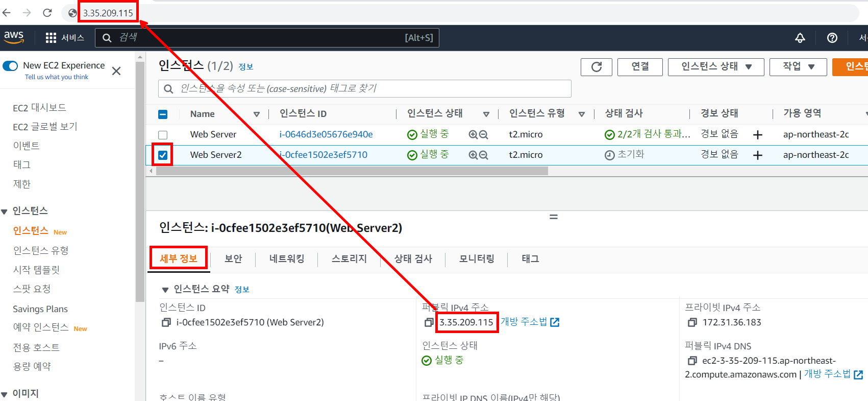The width and height of the screenshot is (868, 401).
Task: Zoom out icon on Web Server2 row
Action: tap(484, 155)
